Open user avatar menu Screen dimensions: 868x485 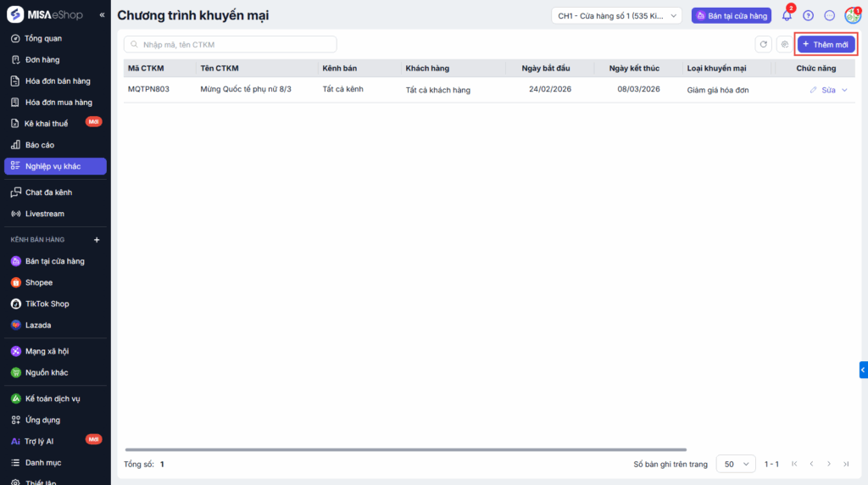point(853,15)
